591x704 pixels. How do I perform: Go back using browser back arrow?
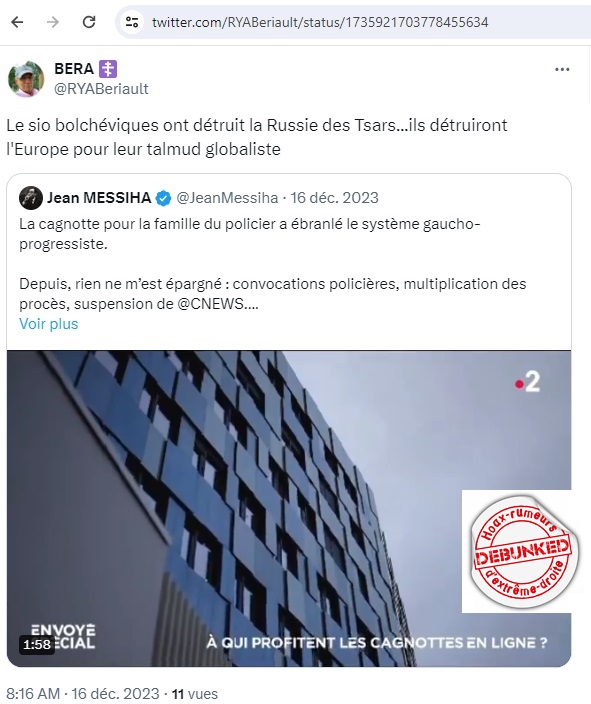17,22
